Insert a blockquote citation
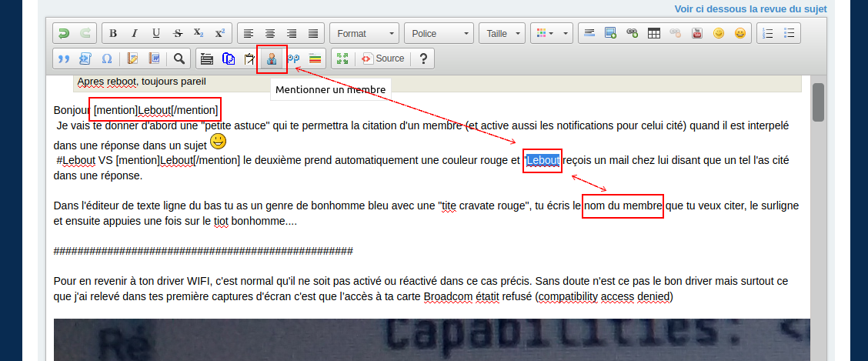The image size is (868, 361). [x=64, y=58]
